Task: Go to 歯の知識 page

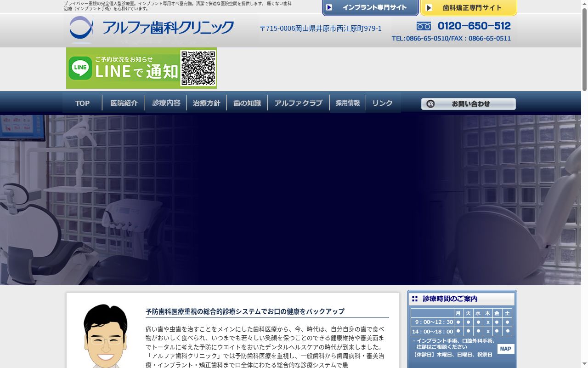Action: click(247, 103)
